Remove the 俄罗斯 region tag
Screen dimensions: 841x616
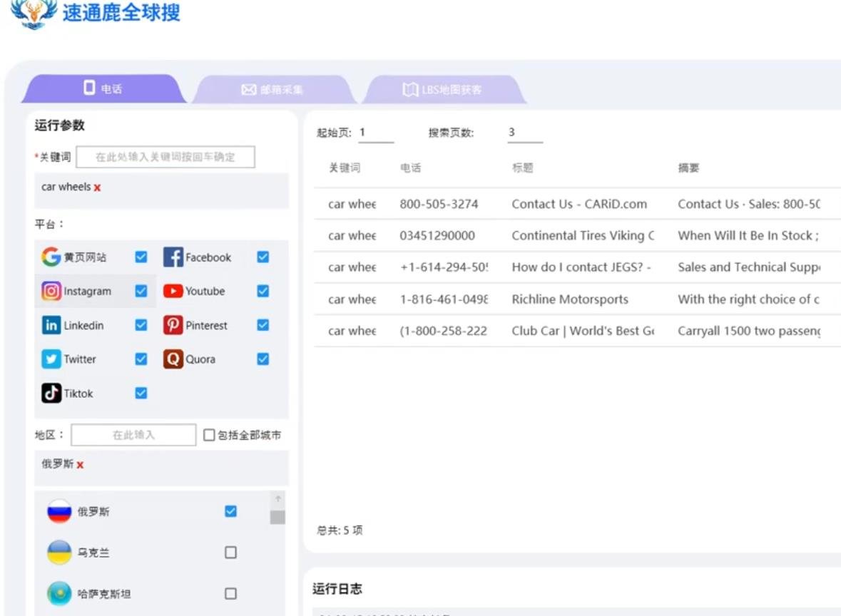click(x=80, y=465)
